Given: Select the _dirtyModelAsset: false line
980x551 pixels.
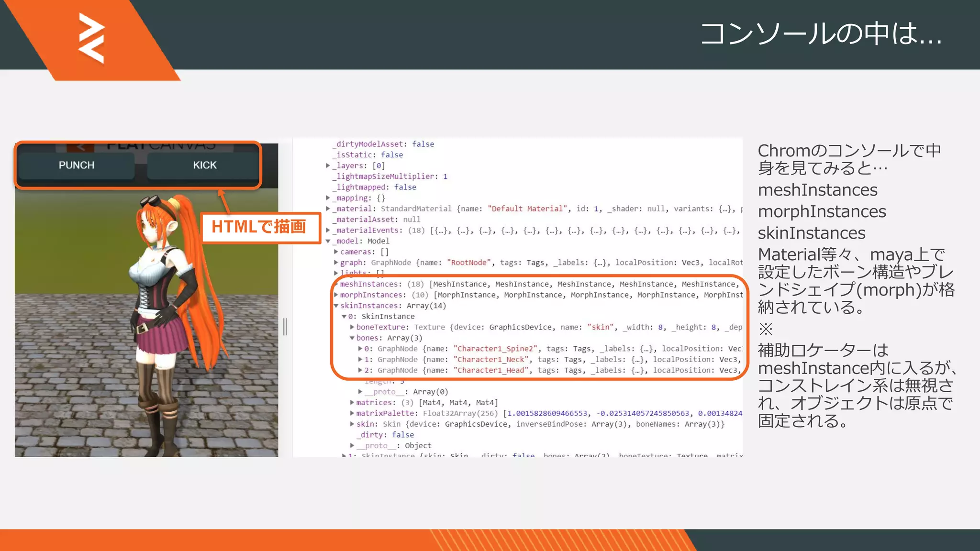Looking at the screenshot, I should click(383, 144).
